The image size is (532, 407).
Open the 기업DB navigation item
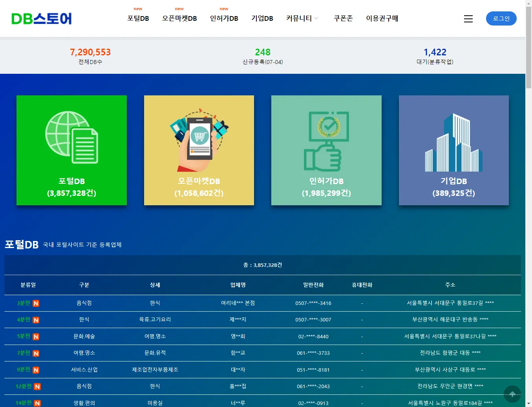point(262,18)
